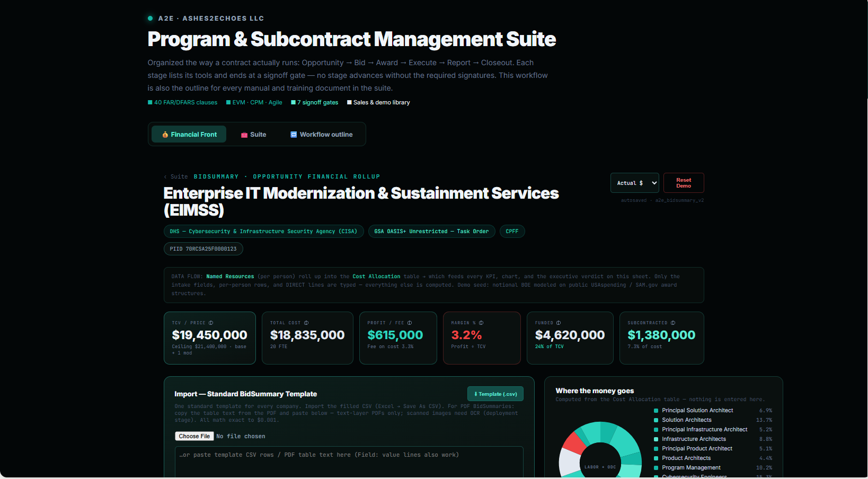This screenshot has height=479, width=868.
Task: Click the $4,620,000 funded value
Action: click(x=570, y=335)
